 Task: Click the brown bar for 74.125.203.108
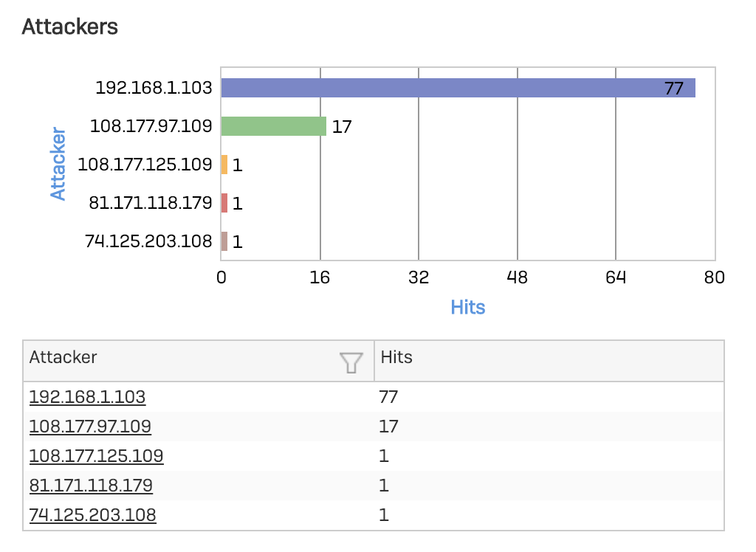[224, 241]
